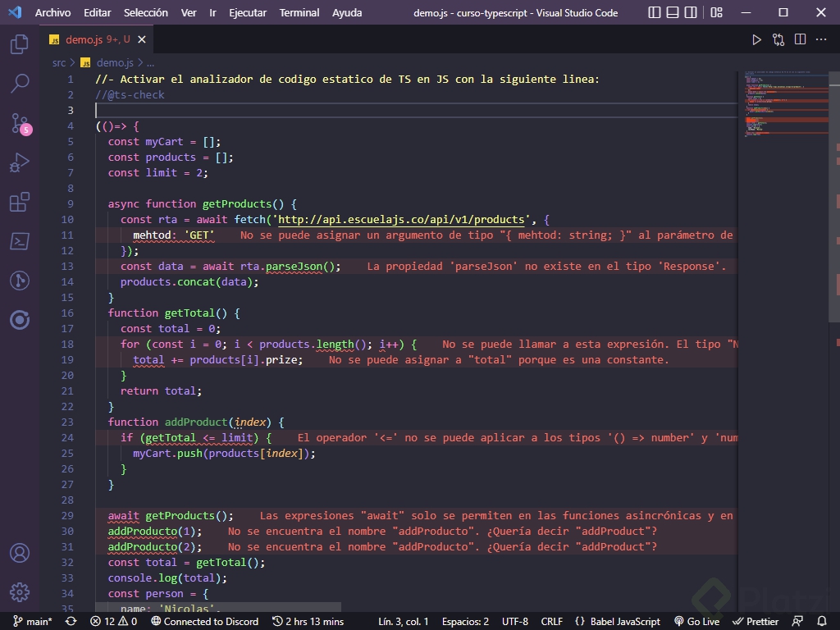Open changes compare icon in editor toolbar
Screen dimensions: 840x630
coord(778,39)
